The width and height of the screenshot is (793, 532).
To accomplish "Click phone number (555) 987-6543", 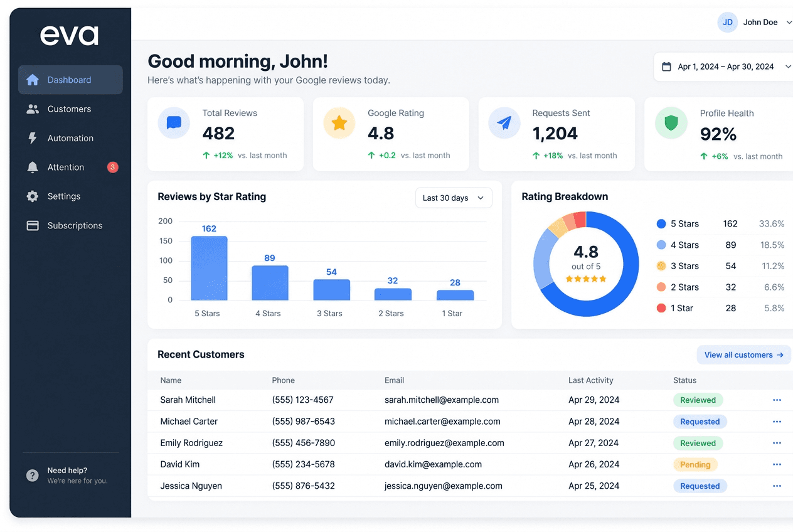I will coord(304,422).
